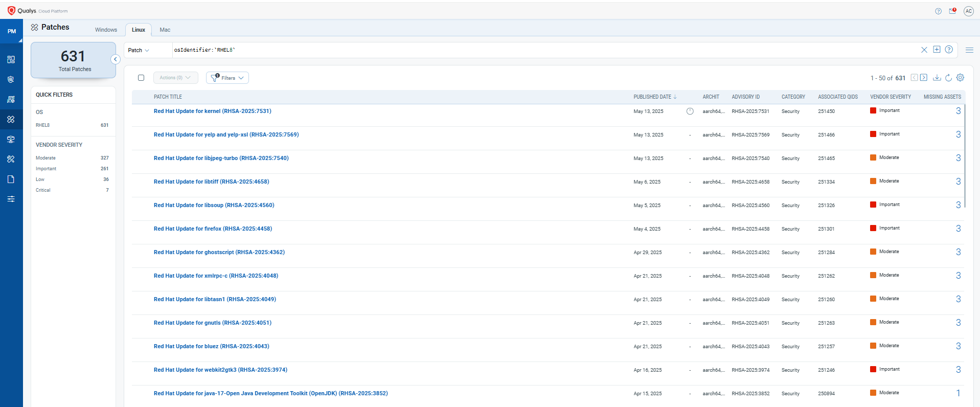This screenshot has height=407, width=980.
Task: Open the AC user account avatar
Action: (968, 11)
